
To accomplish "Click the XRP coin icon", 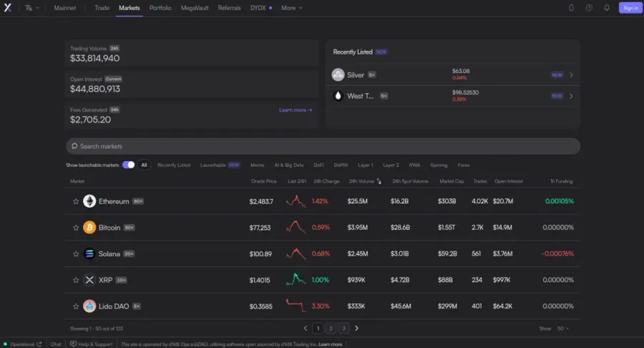I will click(89, 280).
